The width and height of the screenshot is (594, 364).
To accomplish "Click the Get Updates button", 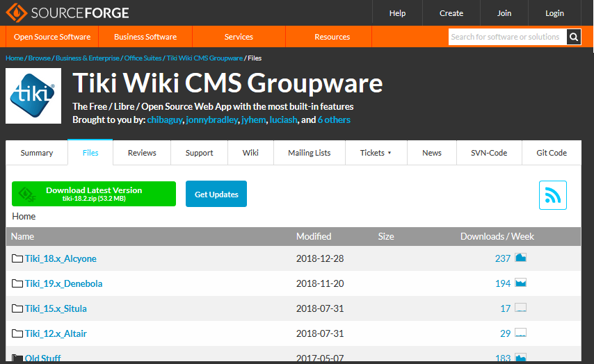I will pos(216,195).
